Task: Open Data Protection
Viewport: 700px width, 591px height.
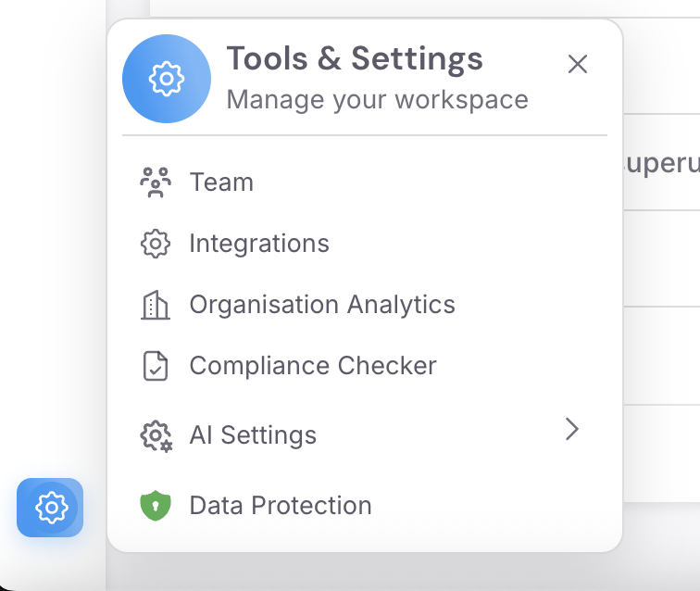Action: [365, 505]
